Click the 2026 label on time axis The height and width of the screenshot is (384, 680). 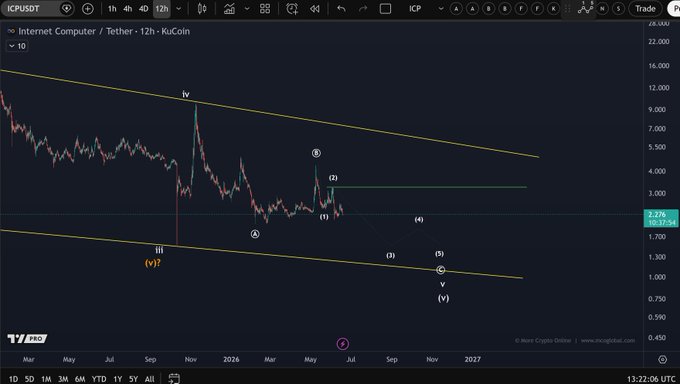click(x=231, y=359)
